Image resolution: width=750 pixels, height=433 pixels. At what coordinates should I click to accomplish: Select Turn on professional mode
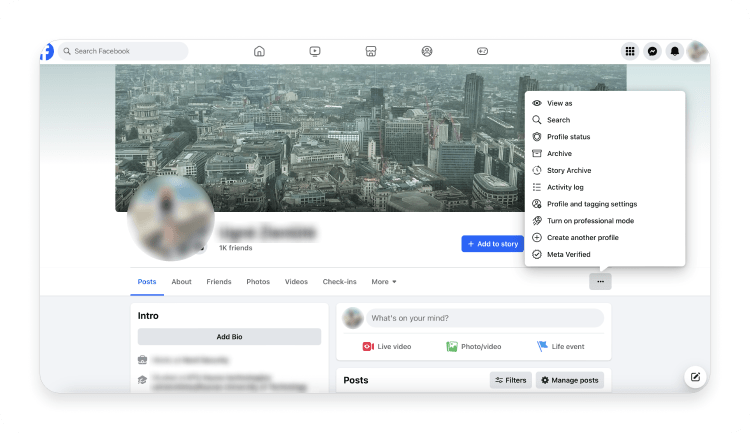605,221
